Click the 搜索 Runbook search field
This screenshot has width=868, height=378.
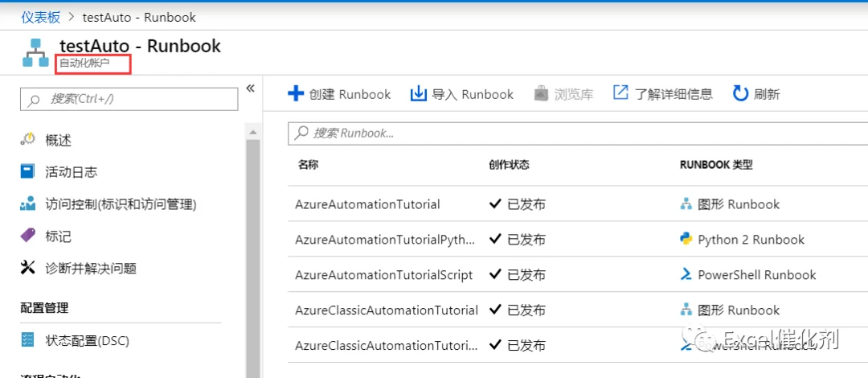578,134
